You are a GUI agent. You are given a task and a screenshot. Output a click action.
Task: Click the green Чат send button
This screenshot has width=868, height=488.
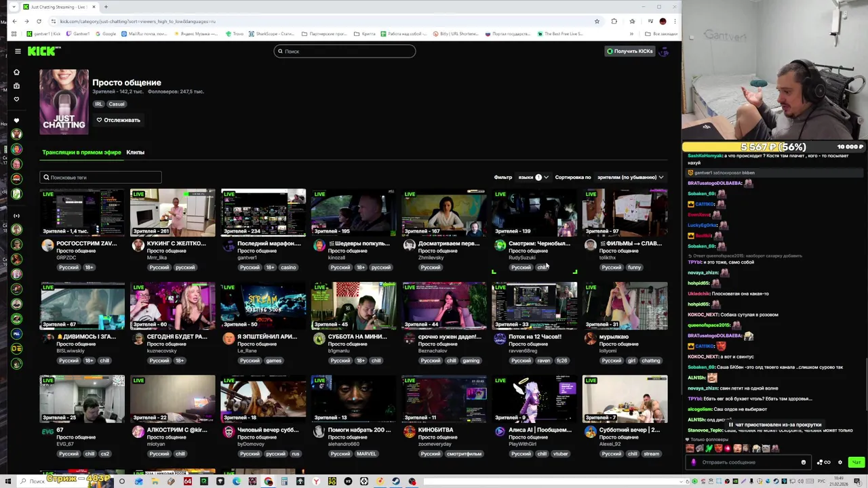[856, 462]
